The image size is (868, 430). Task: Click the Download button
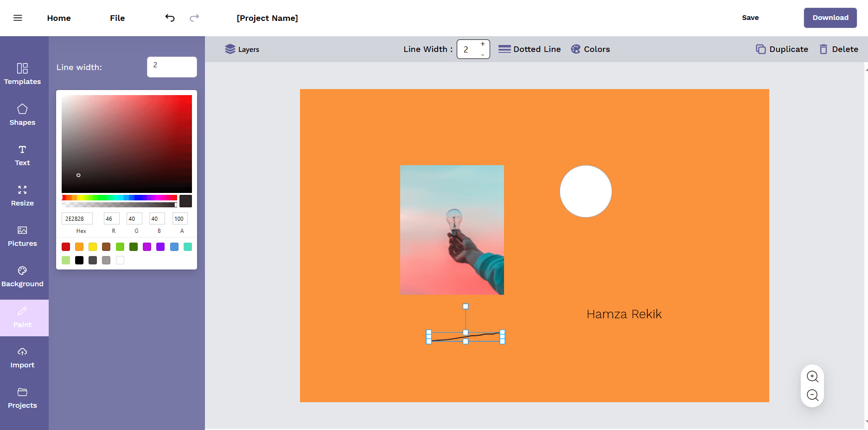pos(830,18)
